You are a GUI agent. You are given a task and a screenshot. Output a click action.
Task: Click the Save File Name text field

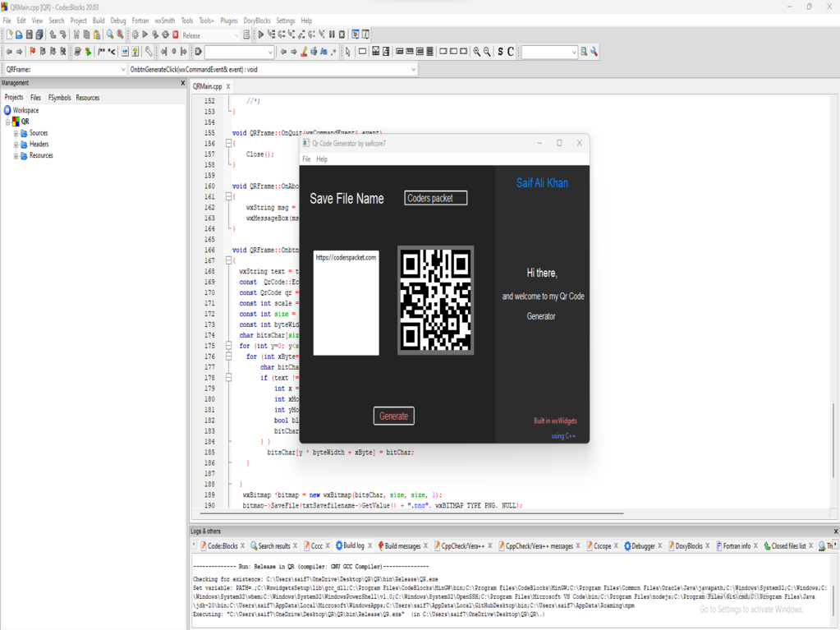click(x=435, y=198)
